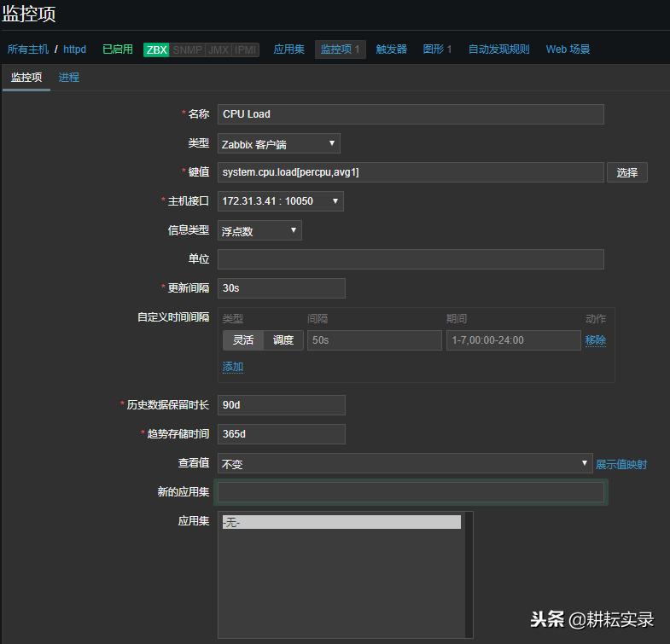Select the 调度 interval type toggle

[x=283, y=340]
